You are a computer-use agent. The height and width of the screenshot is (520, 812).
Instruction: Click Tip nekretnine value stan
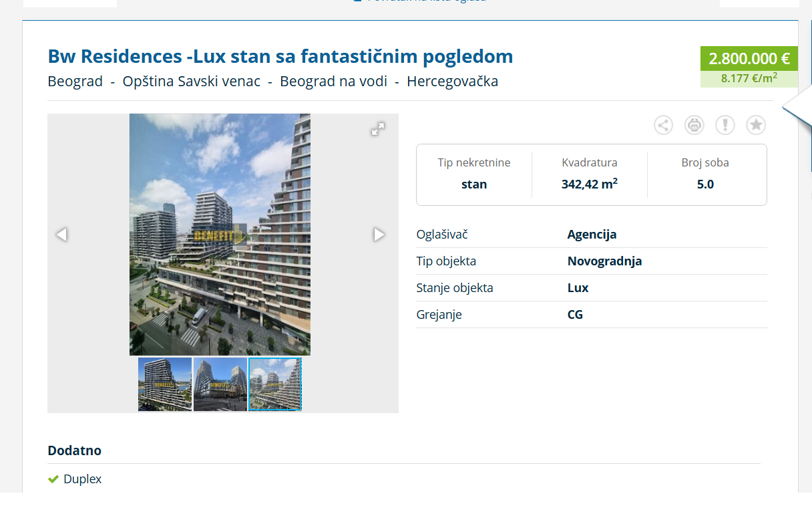click(474, 184)
